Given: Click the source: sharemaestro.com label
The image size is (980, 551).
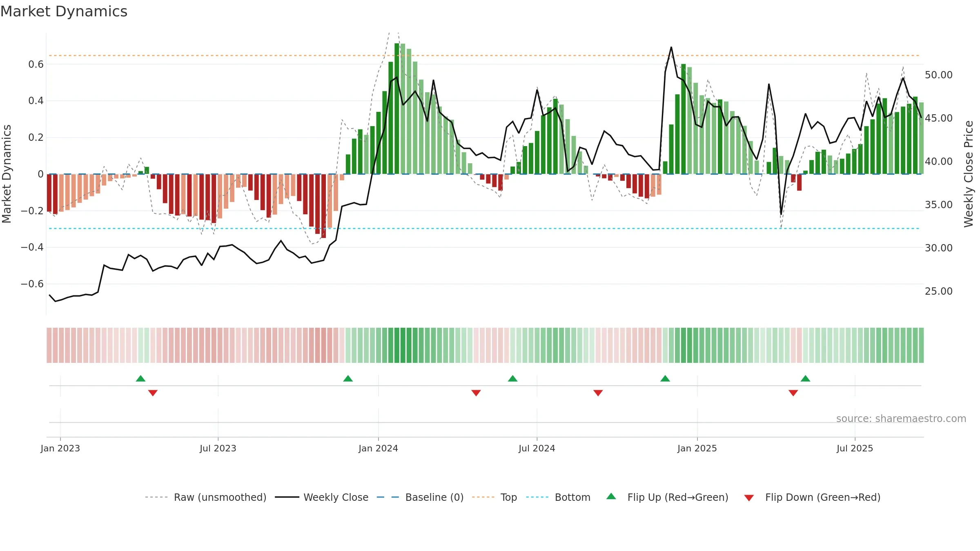Looking at the screenshot, I should tap(901, 419).
